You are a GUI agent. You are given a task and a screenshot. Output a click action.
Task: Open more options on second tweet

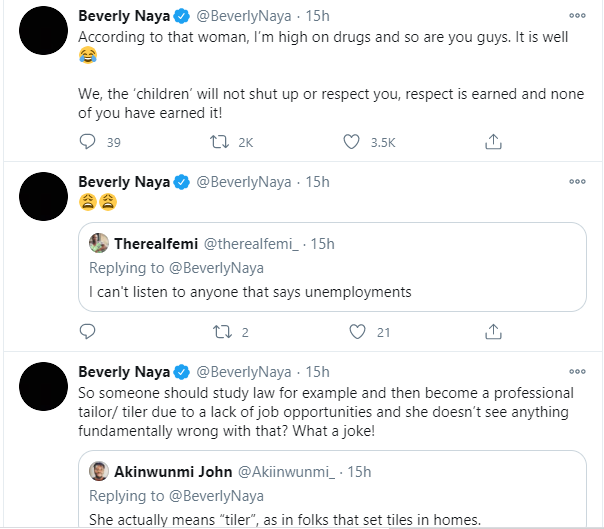click(577, 181)
